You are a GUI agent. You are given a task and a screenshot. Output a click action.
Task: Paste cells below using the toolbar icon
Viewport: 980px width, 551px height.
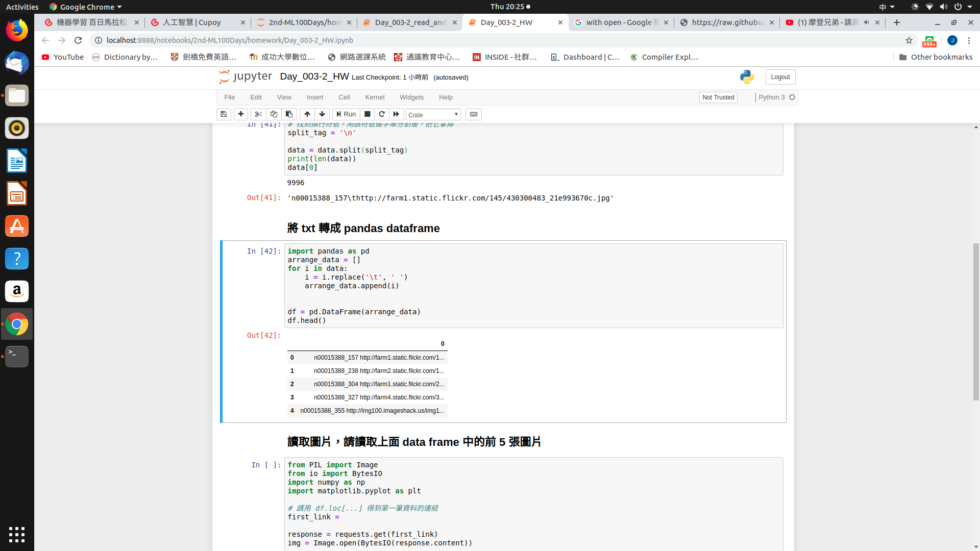pos(289,114)
